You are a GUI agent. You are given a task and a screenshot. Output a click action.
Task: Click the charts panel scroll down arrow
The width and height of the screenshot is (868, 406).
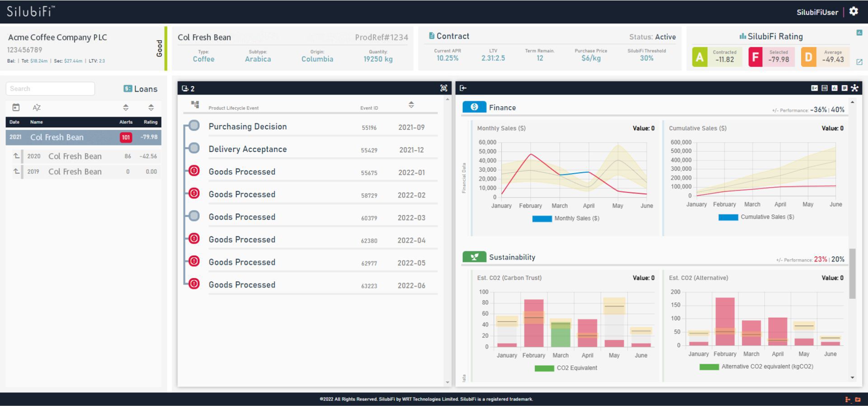(852, 378)
